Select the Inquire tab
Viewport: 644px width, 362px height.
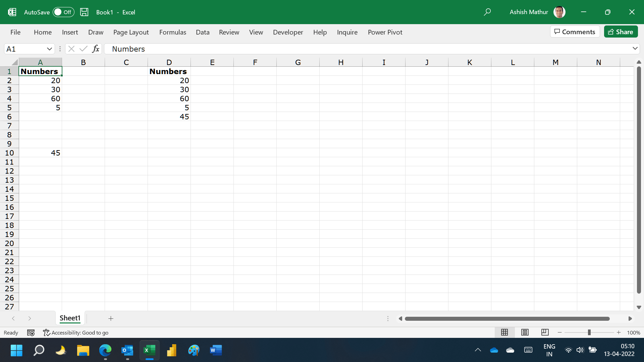click(347, 32)
